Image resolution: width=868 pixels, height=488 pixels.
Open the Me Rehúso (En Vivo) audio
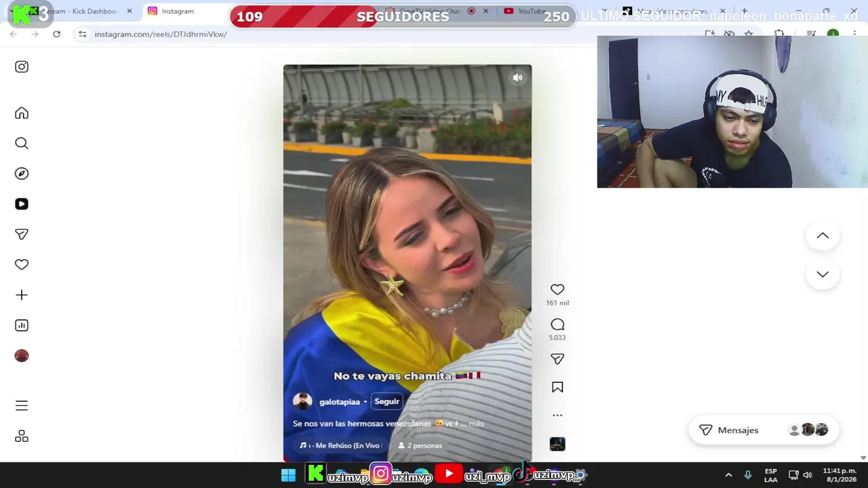[340, 445]
